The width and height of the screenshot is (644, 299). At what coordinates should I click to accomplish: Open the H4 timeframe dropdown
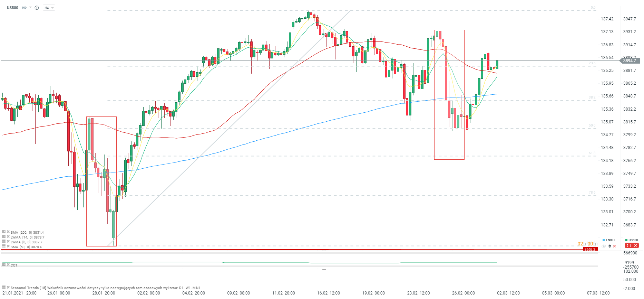point(49,8)
